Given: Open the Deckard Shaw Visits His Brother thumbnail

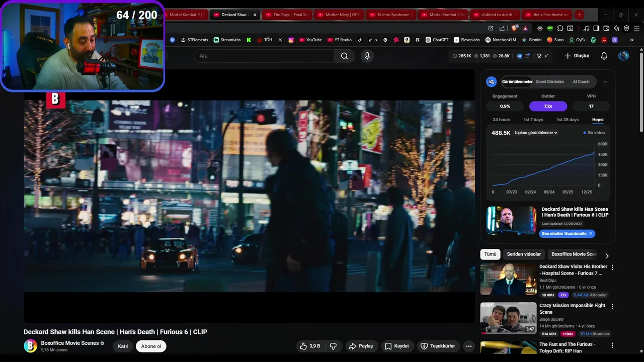Looking at the screenshot, I should point(508,279).
